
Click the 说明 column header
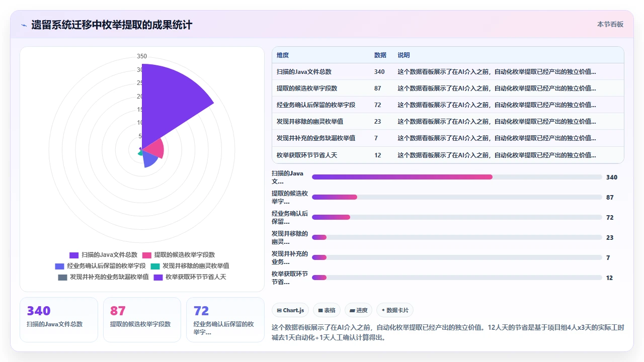tap(404, 55)
